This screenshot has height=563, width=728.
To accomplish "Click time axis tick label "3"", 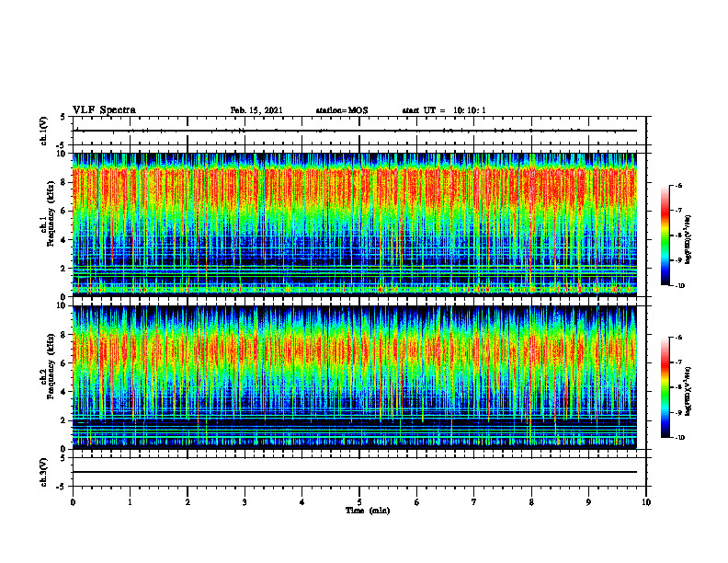I will 245,502.
